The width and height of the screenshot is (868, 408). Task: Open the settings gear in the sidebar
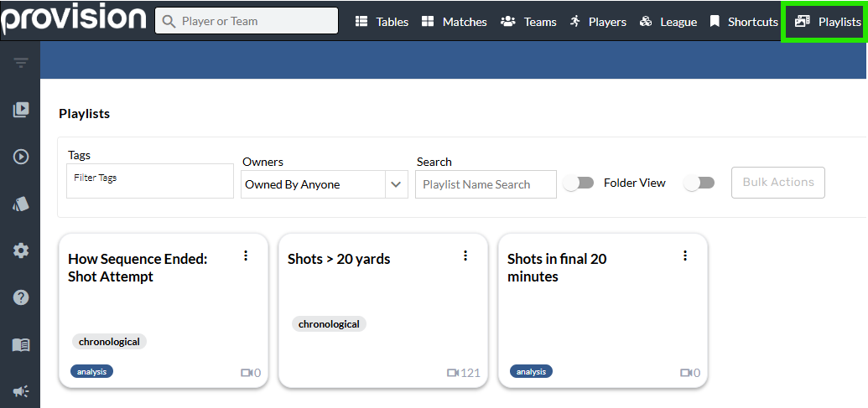(21, 251)
